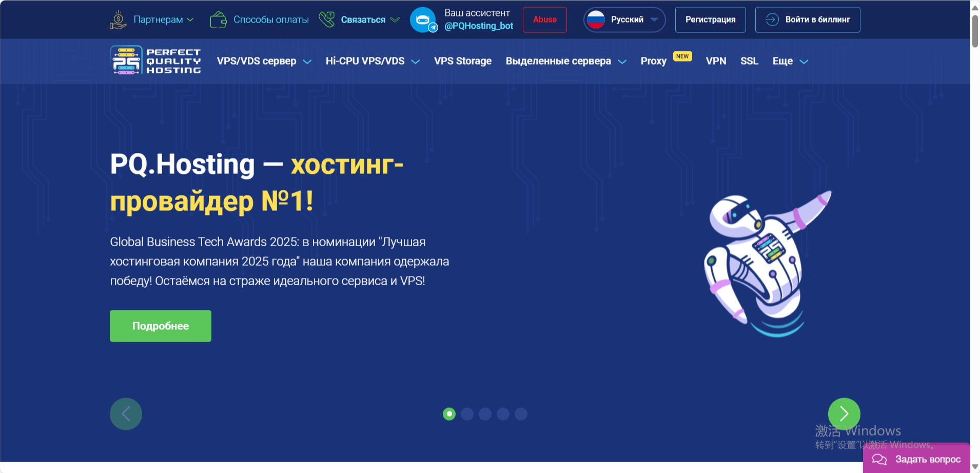
Task: Click the Russian flag icon
Action: [x=596, y=20]
